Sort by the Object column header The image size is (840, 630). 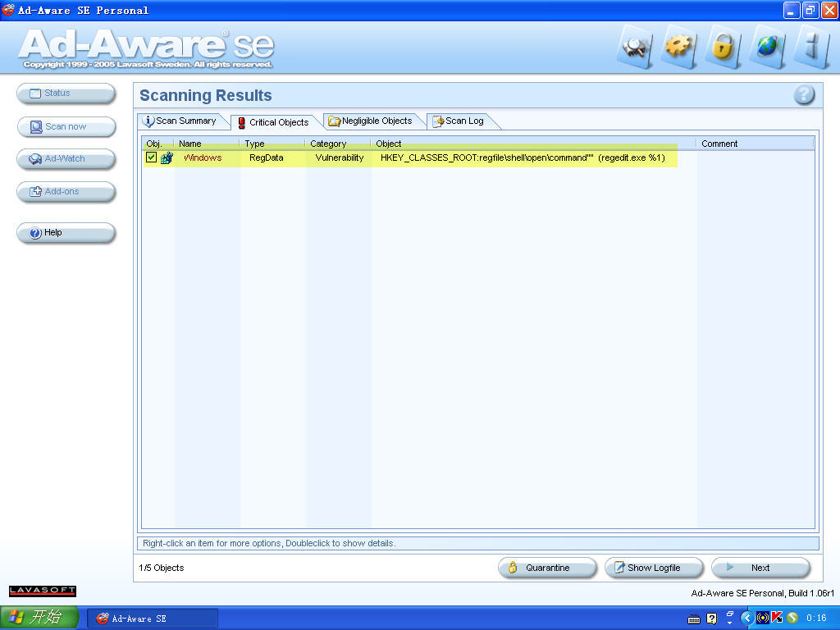pos(533,144)
